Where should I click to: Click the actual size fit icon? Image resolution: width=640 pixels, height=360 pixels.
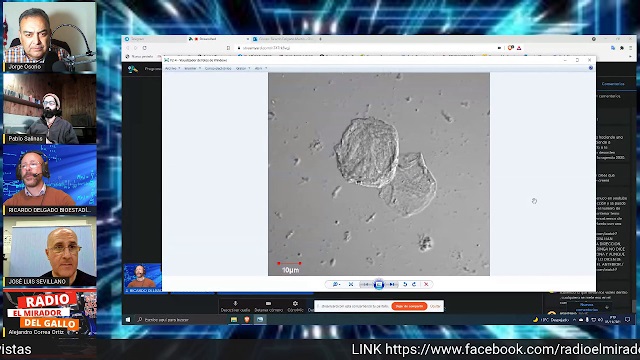(351, 284)
